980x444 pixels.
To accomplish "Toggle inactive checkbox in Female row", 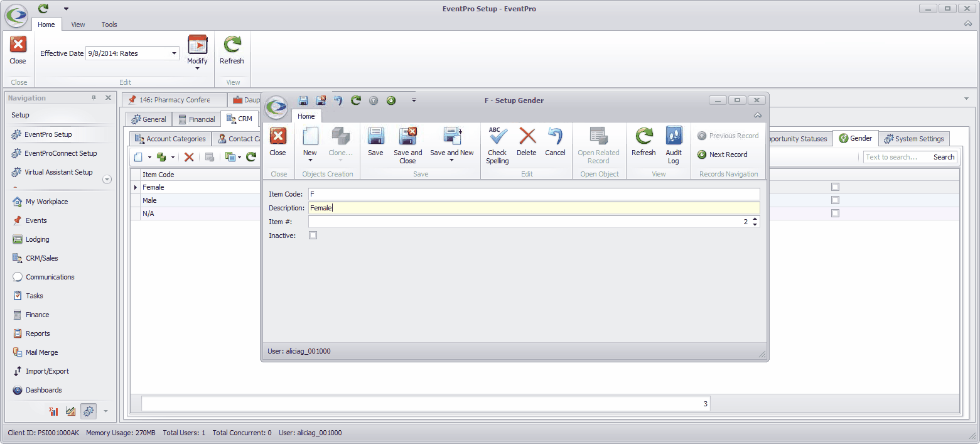I will pos(835,187).
